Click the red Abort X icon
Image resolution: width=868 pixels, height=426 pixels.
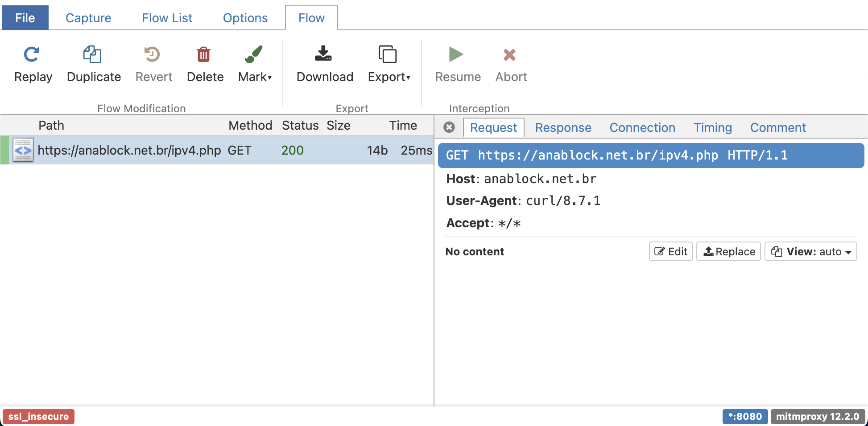(509, 55)
